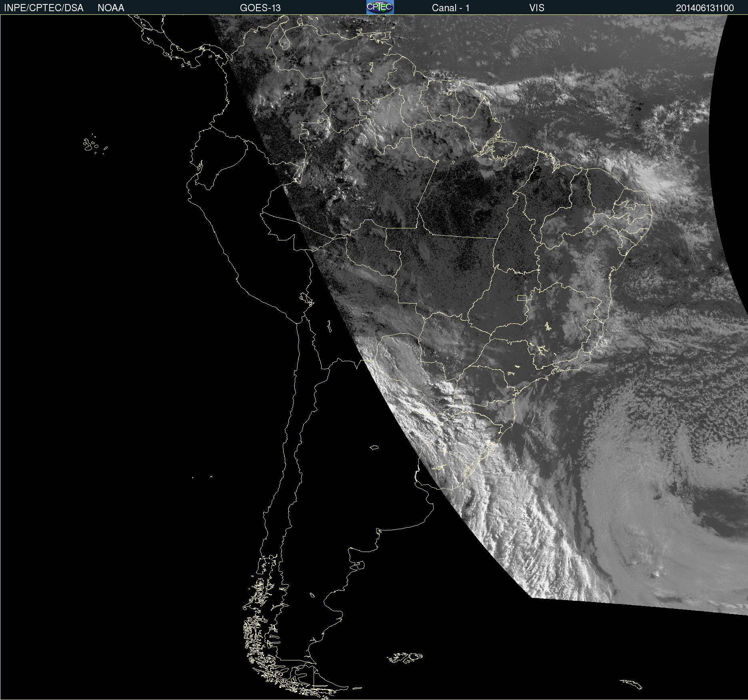Click the INPE/CPTEC/DSA header label
Viewport: 748px width, 700px height.
[44, 8]
